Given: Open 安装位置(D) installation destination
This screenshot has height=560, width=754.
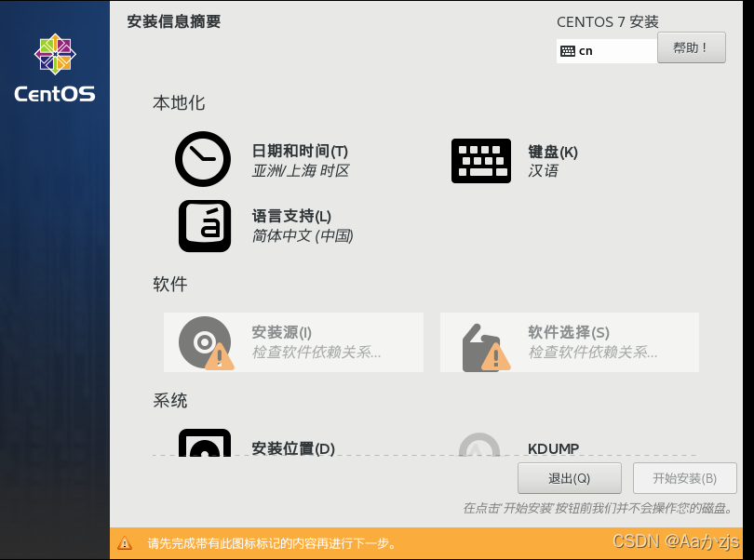Looking at the screenshot, I should click(x=293, y=448).
